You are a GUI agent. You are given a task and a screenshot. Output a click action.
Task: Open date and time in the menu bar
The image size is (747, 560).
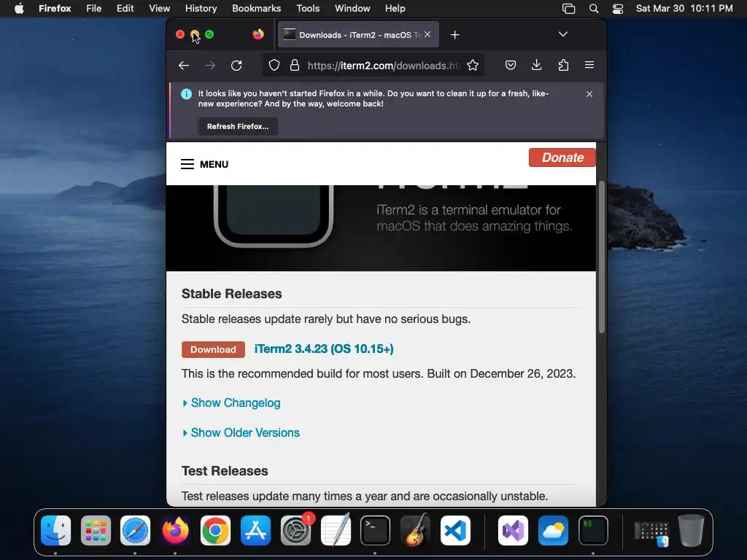[684, 8]
